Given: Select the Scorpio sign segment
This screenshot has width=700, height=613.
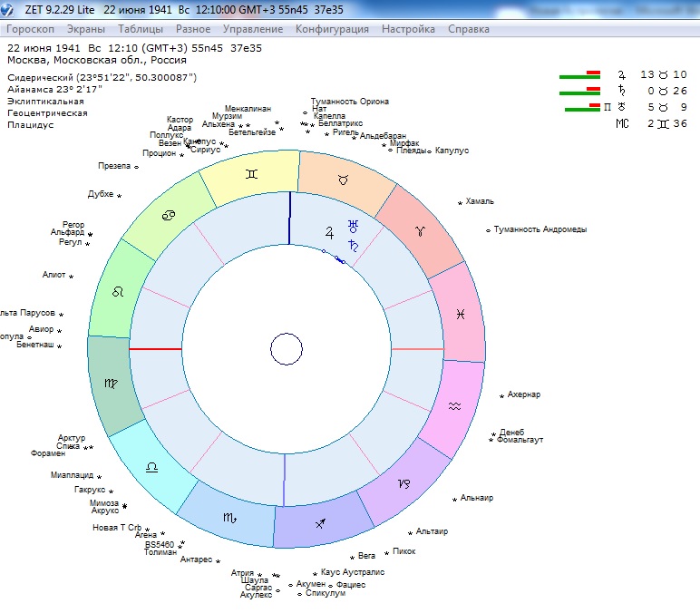Looking at the screenshot, I should (x=228, y=516).
